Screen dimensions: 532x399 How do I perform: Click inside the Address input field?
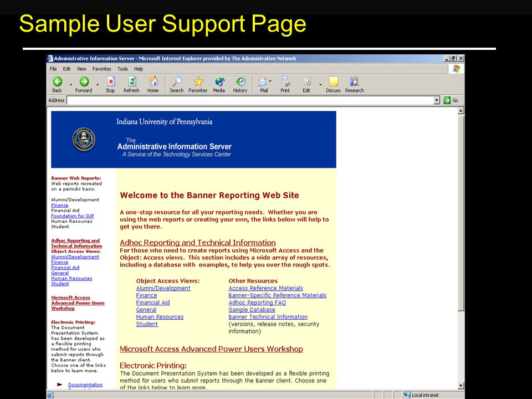[x=250, y=100]
